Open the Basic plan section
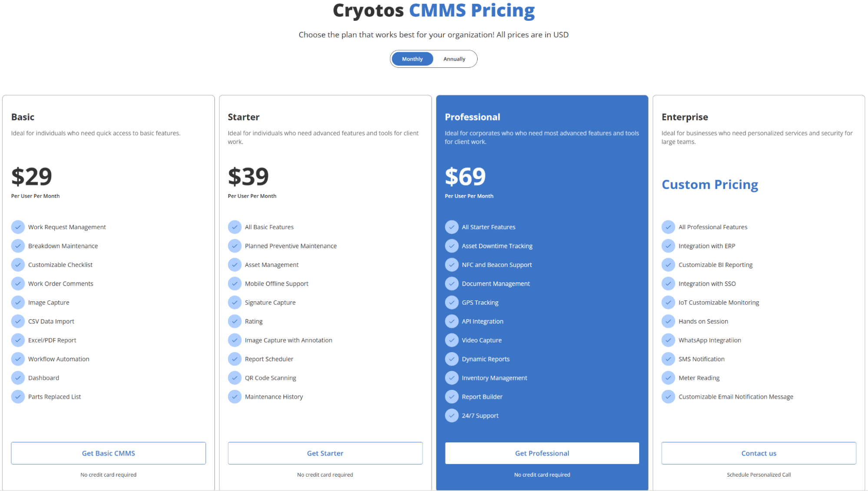 [x=23, y=117]
